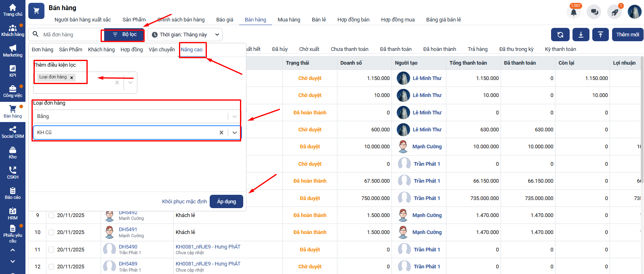Image resolution: width=644 pixels, height=274 pixels.
Task: Click the upload import button
Action: click(x=600, y=35)
